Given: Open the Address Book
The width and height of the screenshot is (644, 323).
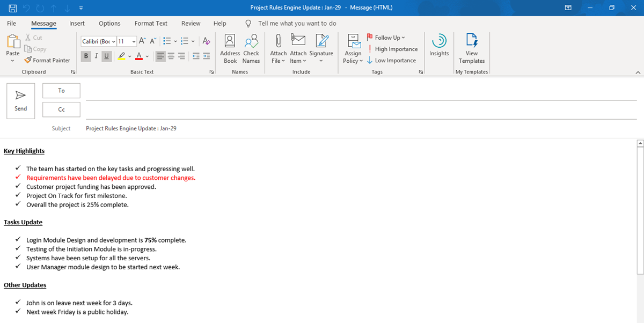Looking at the screenshot, I should (230, 48).
